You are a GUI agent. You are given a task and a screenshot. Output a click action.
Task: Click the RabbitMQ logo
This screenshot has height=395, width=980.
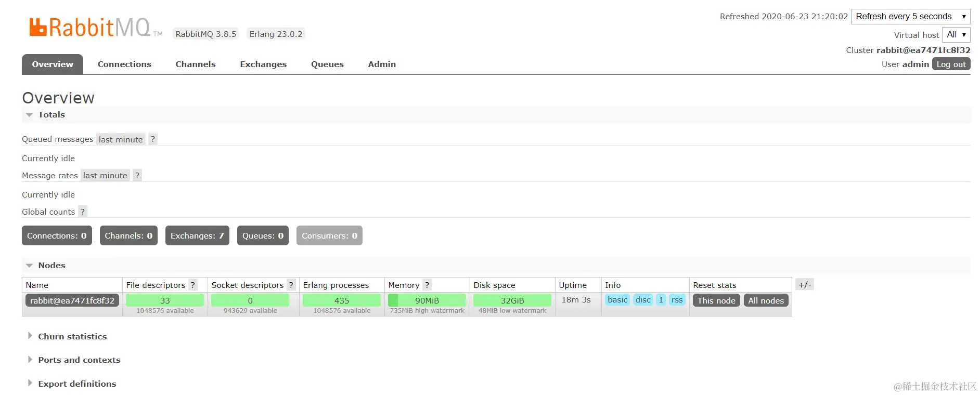[96, 27]
